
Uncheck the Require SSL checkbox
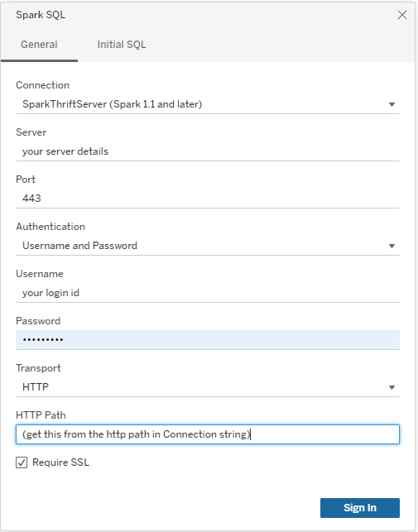coord(22,463)
